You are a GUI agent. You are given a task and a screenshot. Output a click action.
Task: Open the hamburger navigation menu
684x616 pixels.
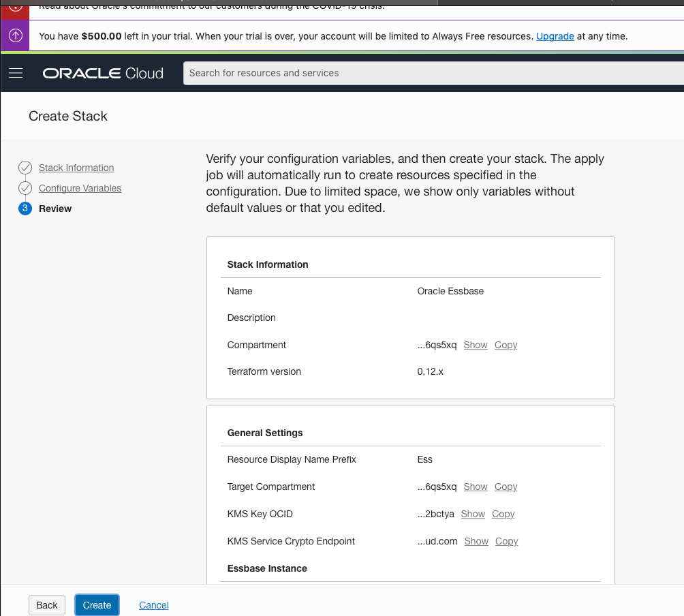point(16,73)
